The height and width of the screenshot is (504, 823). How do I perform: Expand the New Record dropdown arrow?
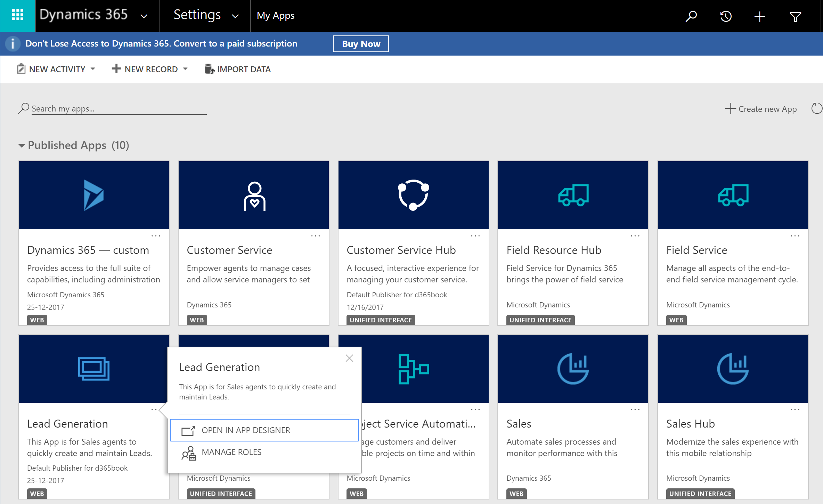pyautogui.click(x=185, y=69)
